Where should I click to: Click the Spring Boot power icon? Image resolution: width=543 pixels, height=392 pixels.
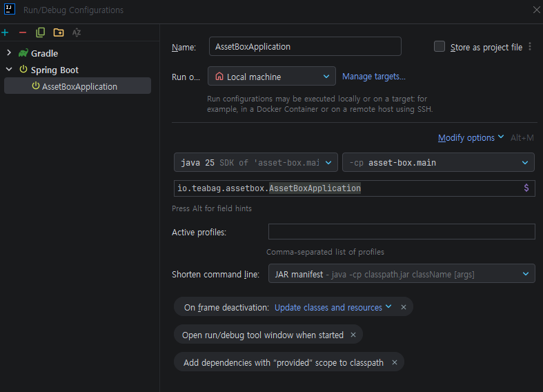click(x=23, y=69)
